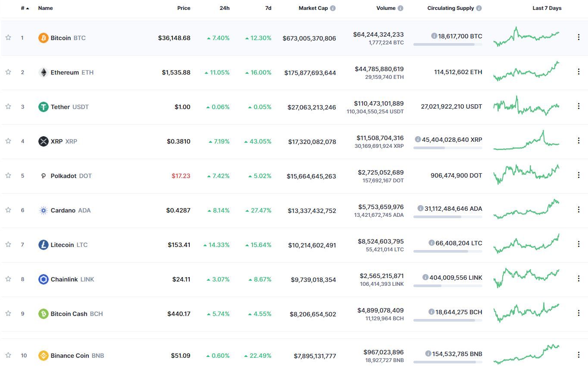
Task: Open the Cardano ADA name link
Action: click(71, 210)
